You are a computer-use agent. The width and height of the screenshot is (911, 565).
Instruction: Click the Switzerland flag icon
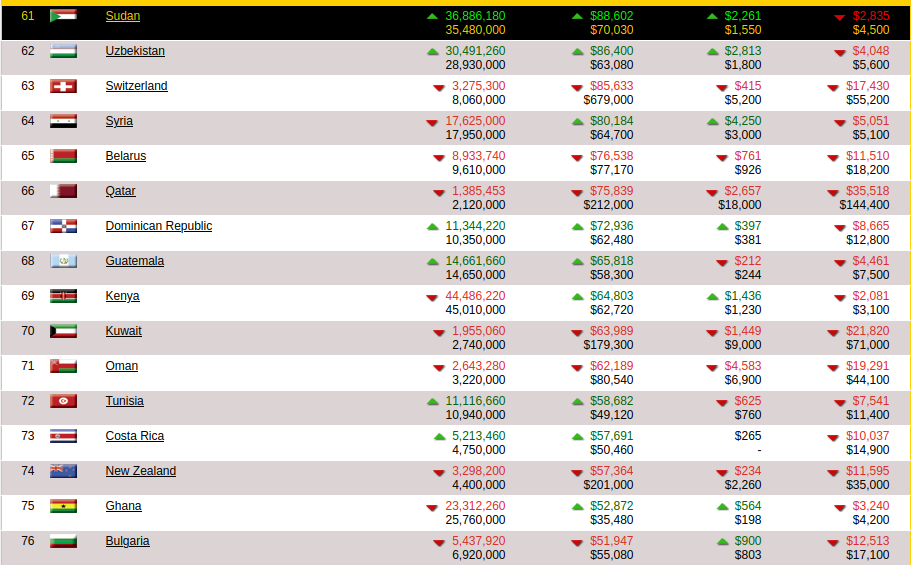[64, 86]
